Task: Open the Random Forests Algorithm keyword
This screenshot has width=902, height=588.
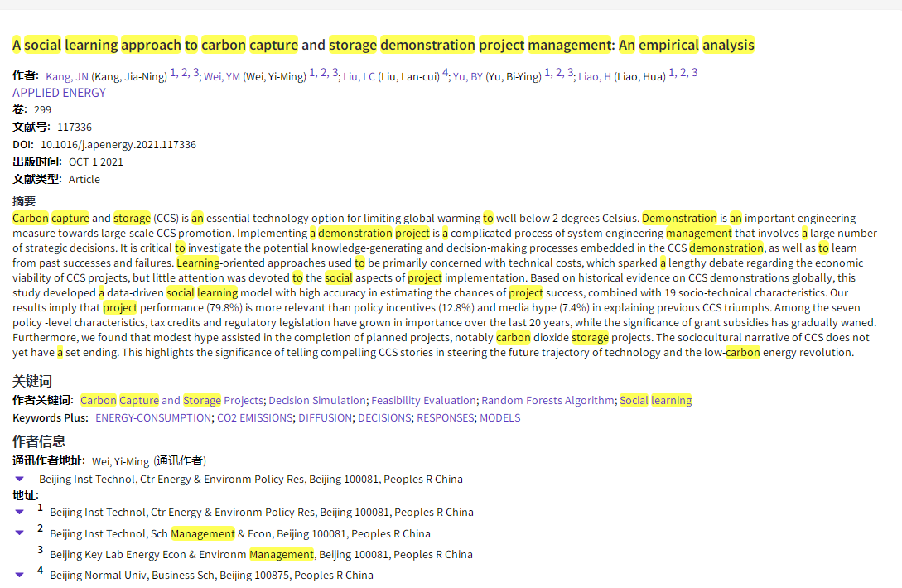Action: (547, 400)
